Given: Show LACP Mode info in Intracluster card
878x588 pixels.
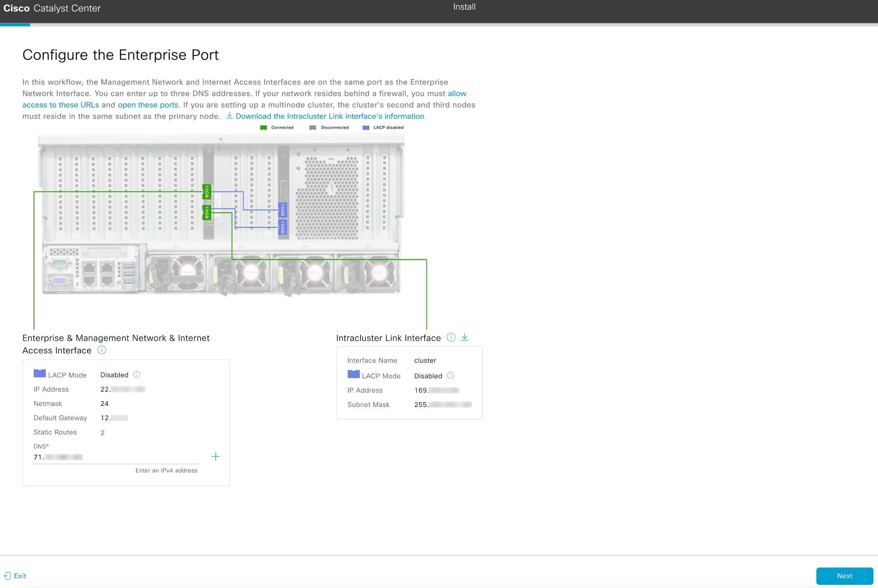Looking at the screenshot, I should point(451,376).
